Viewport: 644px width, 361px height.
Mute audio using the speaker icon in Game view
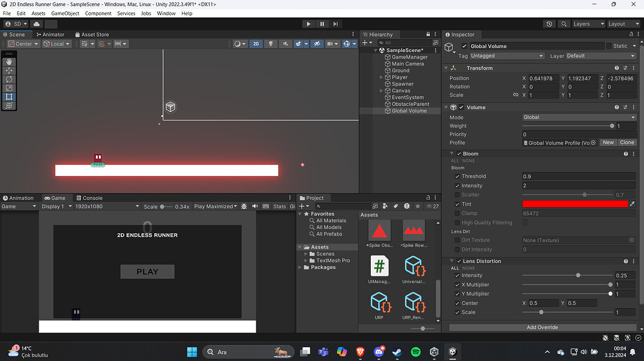coord(254,206)
